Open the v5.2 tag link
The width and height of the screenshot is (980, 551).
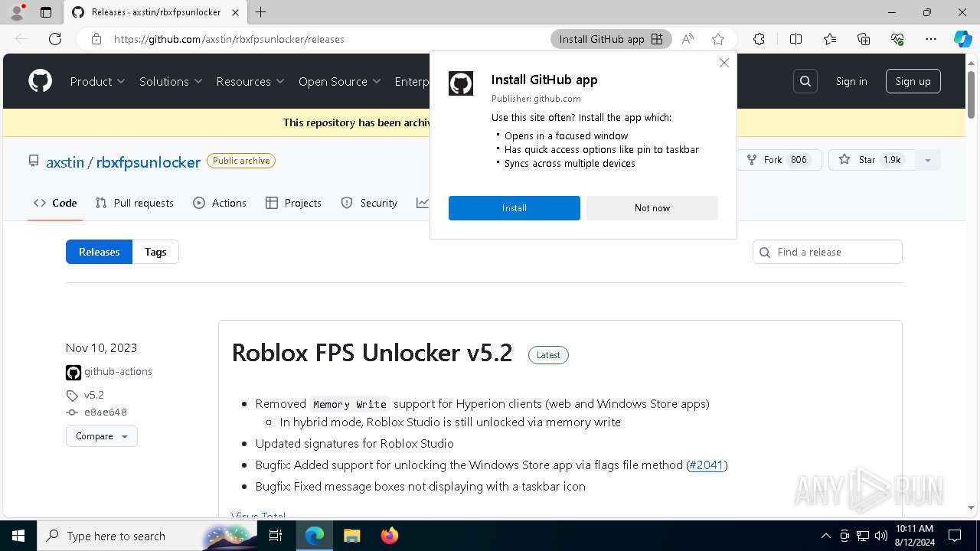pos(93,396)
